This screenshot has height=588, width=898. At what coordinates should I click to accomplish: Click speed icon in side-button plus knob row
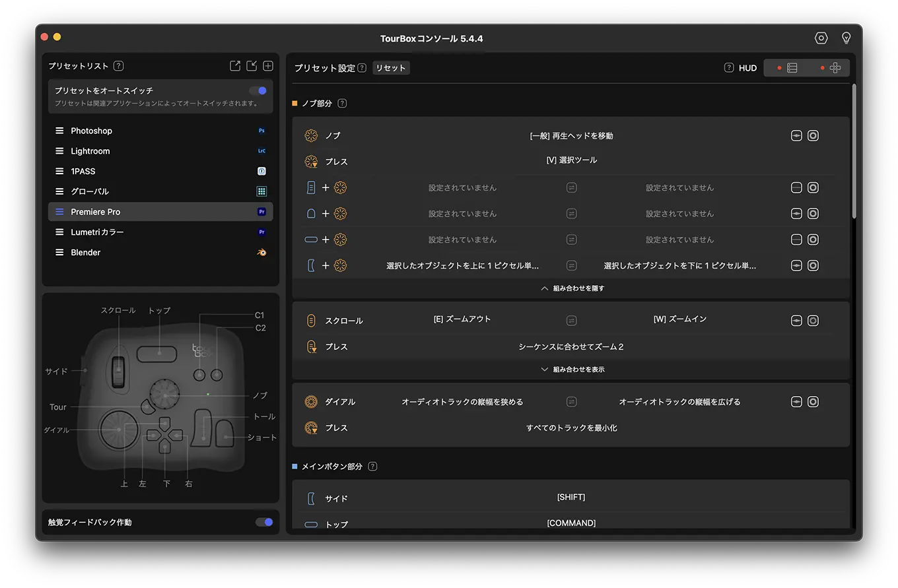point(813,266)
